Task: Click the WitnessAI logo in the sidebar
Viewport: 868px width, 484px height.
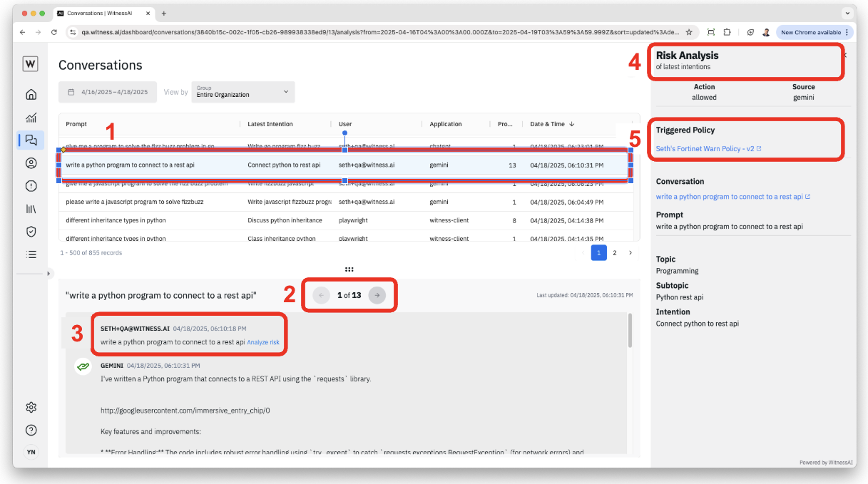Action: tap(31, 64)
